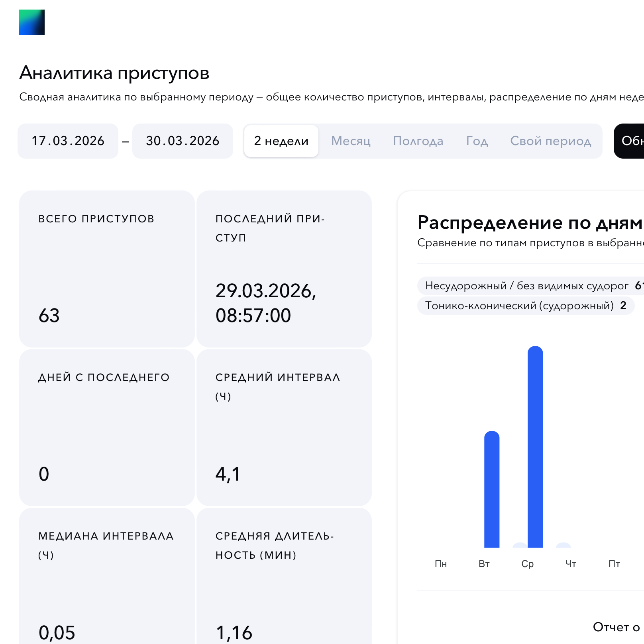
Task: Click the start date field "17.03.2026"
Action: (68, 141)
